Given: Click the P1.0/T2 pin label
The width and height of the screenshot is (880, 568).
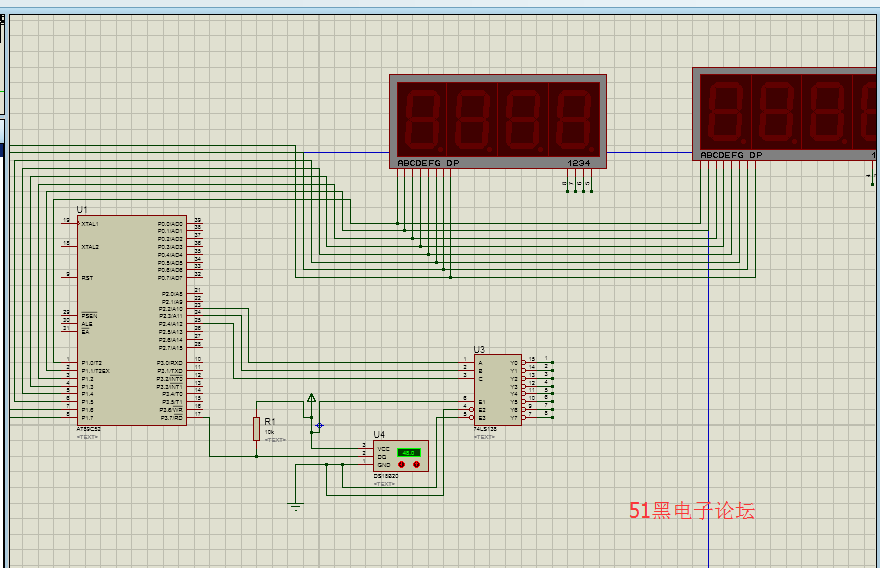Looking at the screenshot, I should (91, 363).
